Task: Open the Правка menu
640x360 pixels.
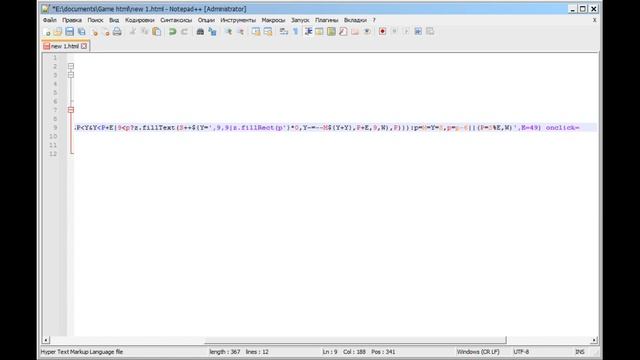Action: [72, 20]
